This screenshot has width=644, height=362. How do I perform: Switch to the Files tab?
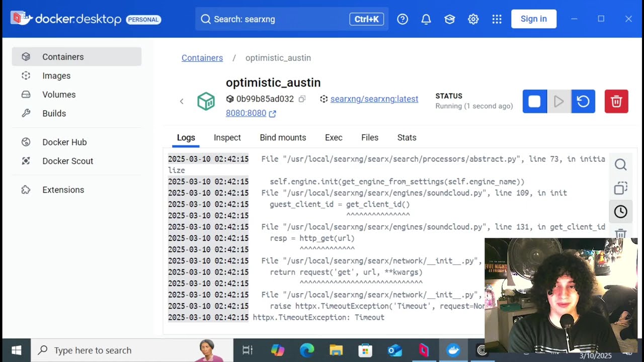tap(370, 137)
